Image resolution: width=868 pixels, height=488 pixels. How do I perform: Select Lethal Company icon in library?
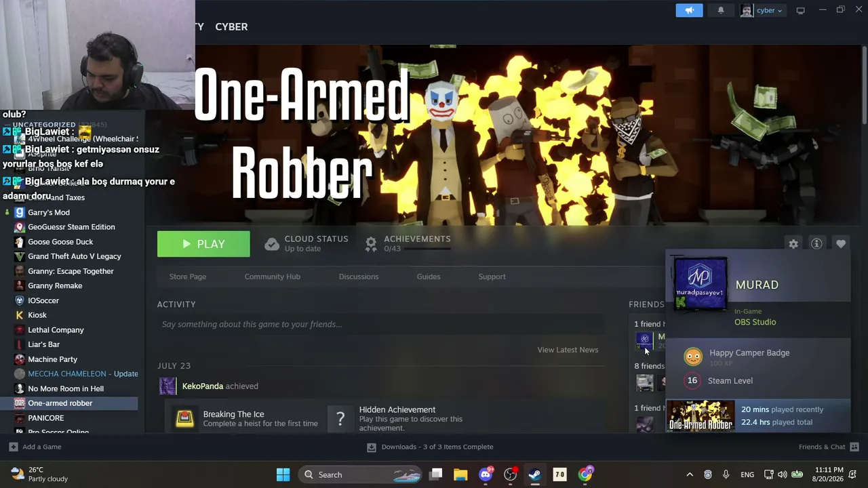click(20, 330)
